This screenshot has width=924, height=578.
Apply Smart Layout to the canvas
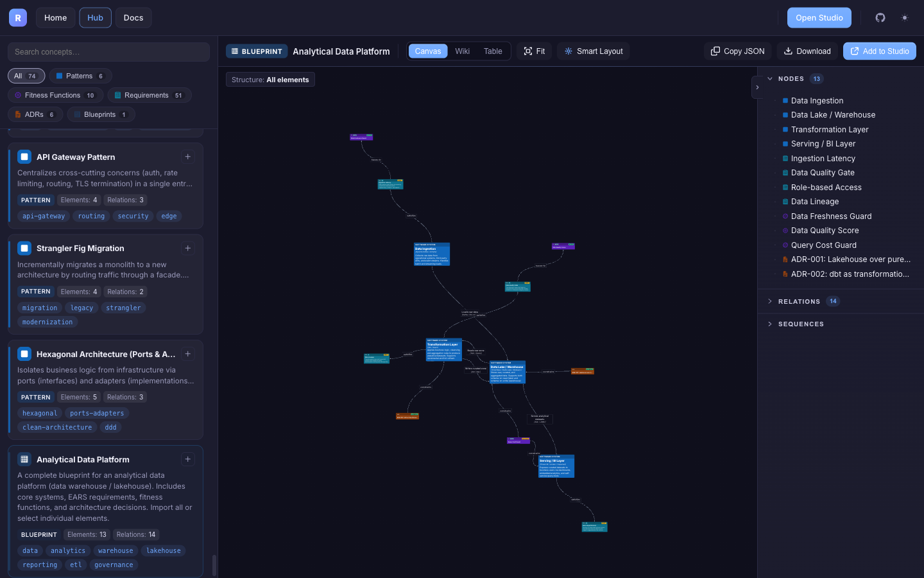pyautogui.click(x=594, y=51)
